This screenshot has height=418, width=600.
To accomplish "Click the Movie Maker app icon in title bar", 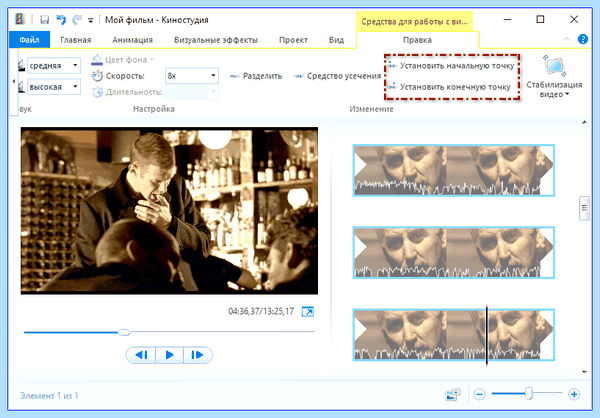I will (20, 19).
